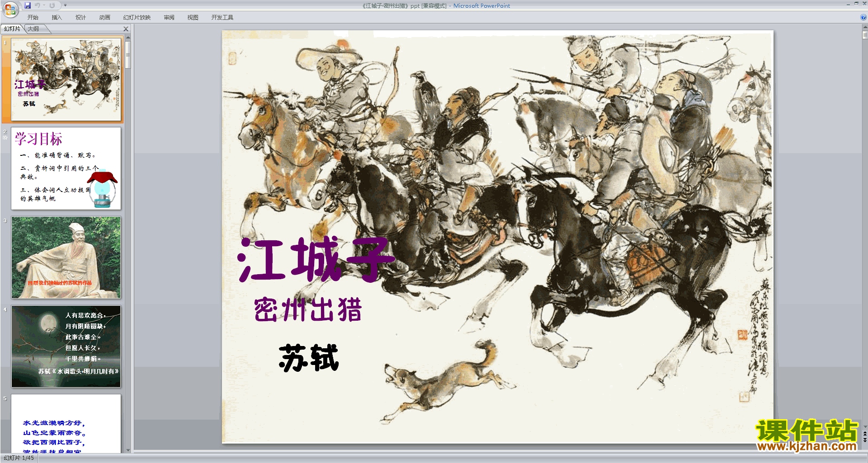
Task: Open Customize Quick Access Toolbar dropdown
Action: (65, 5)
